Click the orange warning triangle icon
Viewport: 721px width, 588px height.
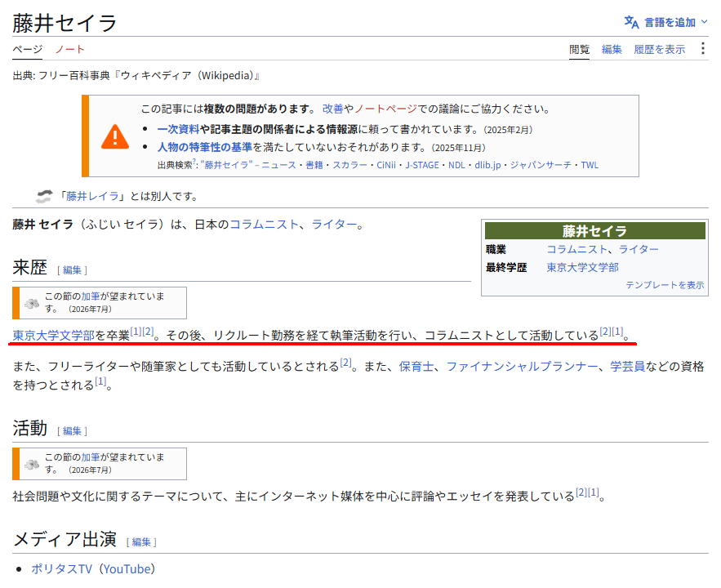[115, 136]
